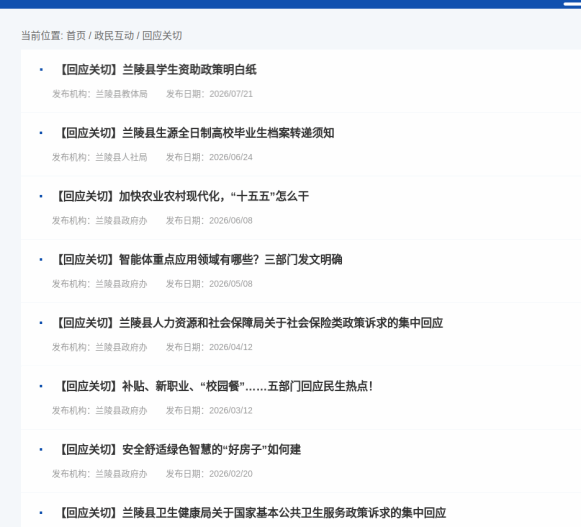This screenshot has height=528, width=582.
Task: Click bullet icon beside 加快农业农村现代化
Action: (x=41, y=196)
